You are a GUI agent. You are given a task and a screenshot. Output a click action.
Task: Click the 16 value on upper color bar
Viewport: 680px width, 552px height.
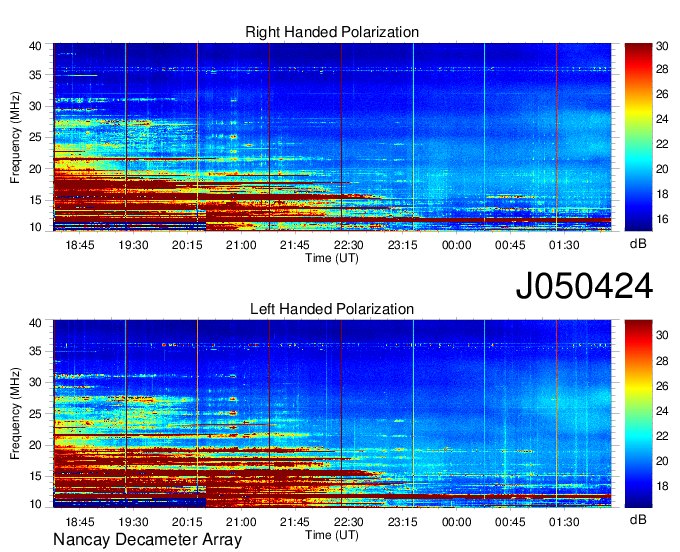662,219
